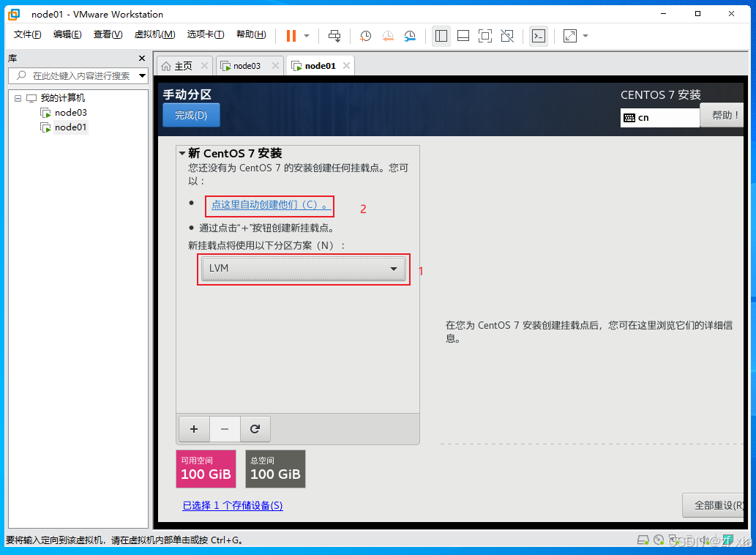Open the console view icon
Viewport: 756px width, 555px height.
click(539, 36)
